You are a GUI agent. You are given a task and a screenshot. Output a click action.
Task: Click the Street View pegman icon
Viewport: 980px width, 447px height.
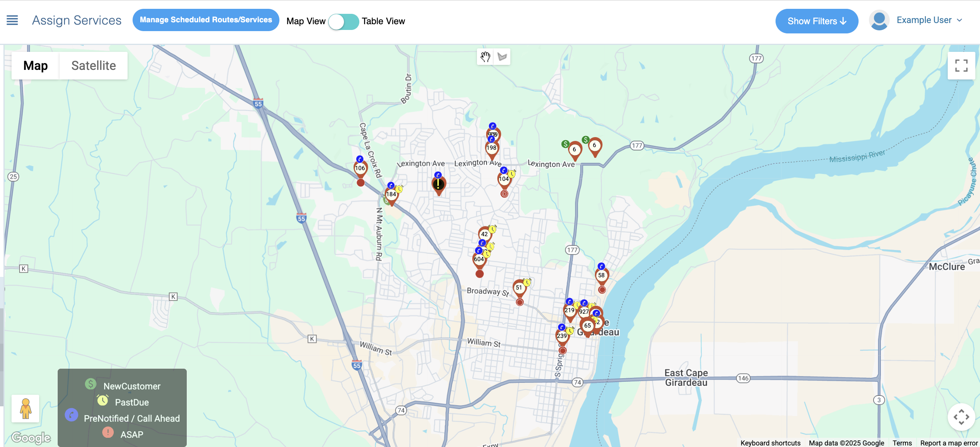click(25, 409)
